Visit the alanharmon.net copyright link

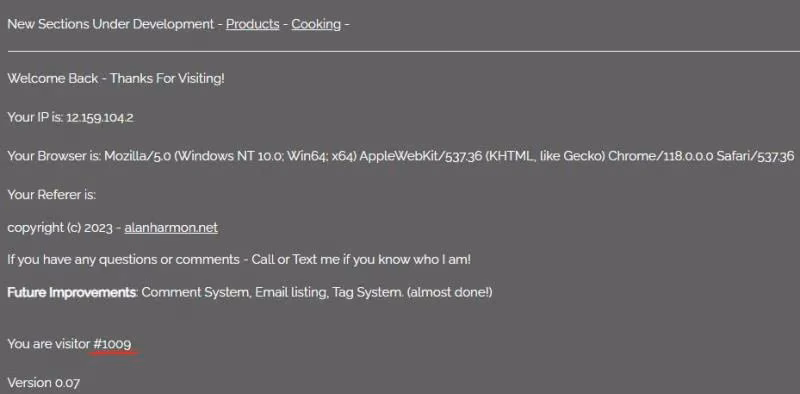(171, 228)
